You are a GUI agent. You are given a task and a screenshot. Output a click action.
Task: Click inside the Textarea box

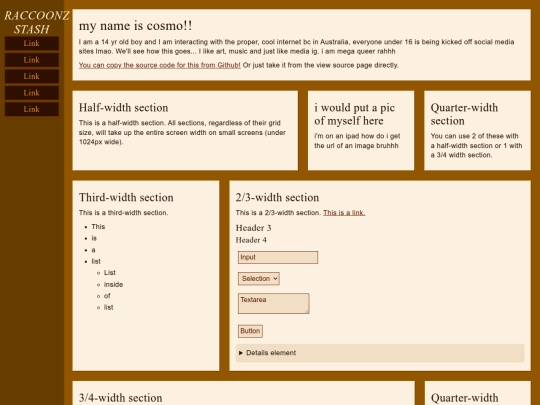click(x=273, y=303)
